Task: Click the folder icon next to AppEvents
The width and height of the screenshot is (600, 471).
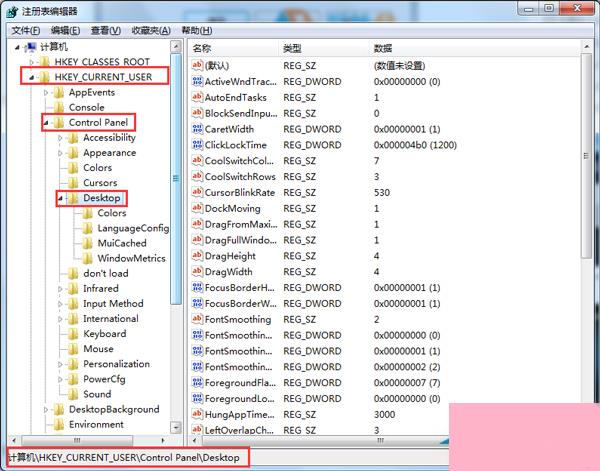Action: (x=59, y=93)
